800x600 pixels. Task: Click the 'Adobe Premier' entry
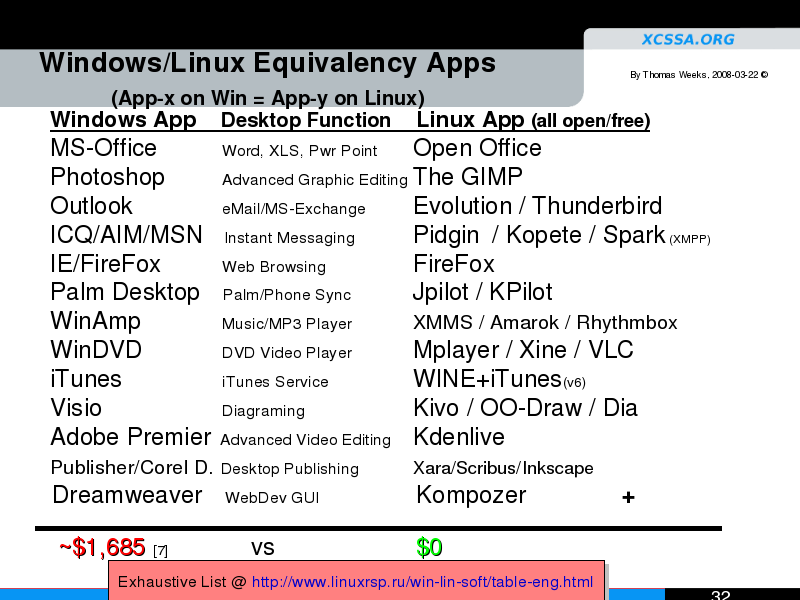[131, 437]
